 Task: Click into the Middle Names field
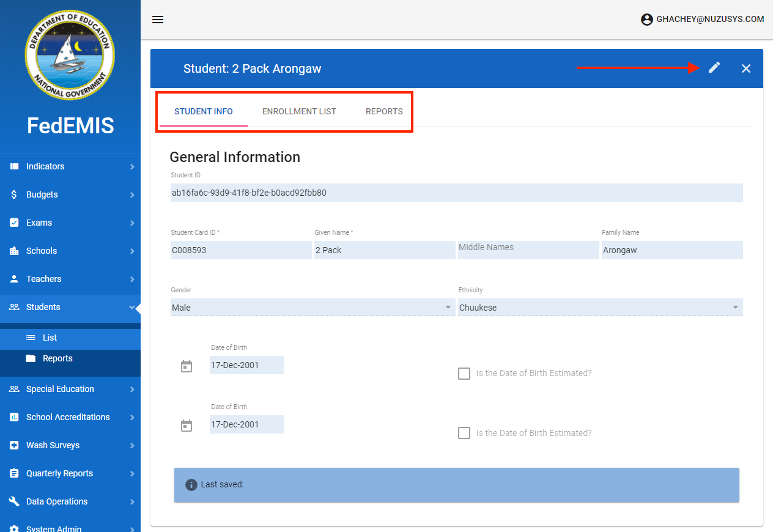click(x=528, y=249)
